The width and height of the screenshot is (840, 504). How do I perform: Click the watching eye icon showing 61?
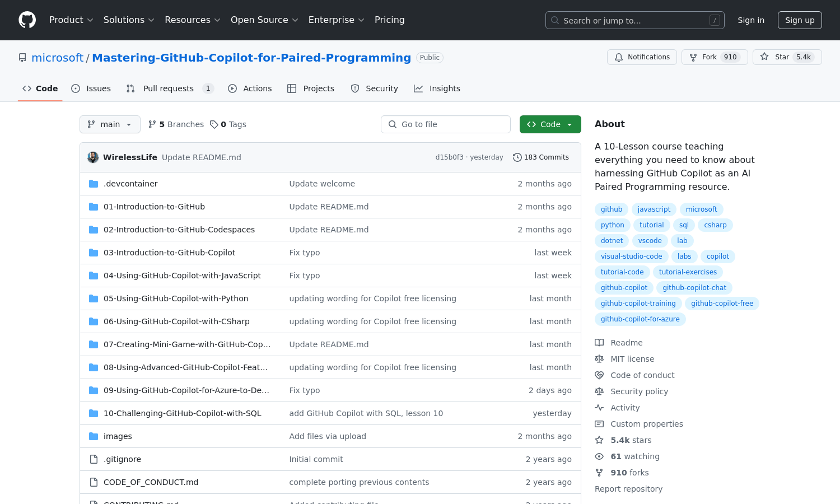(599, 456)
